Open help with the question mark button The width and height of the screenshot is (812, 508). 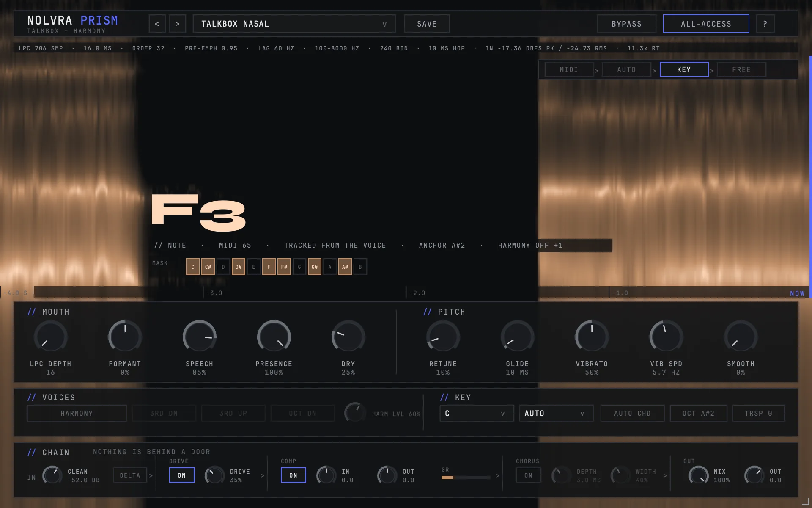pyautogui.click(x=765, y=24)
